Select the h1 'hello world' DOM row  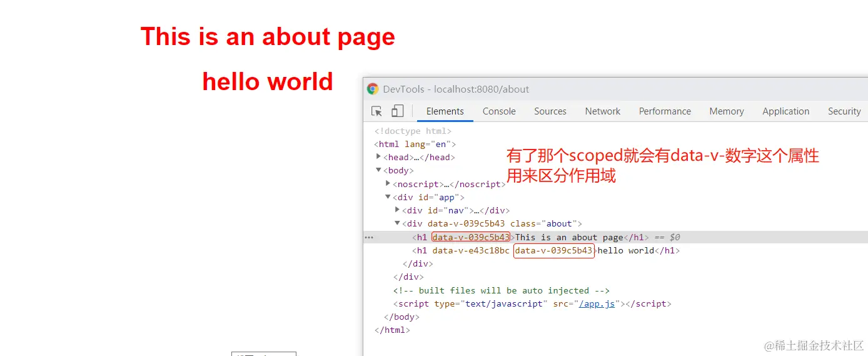pyautogui.click(x=615, y=250)
